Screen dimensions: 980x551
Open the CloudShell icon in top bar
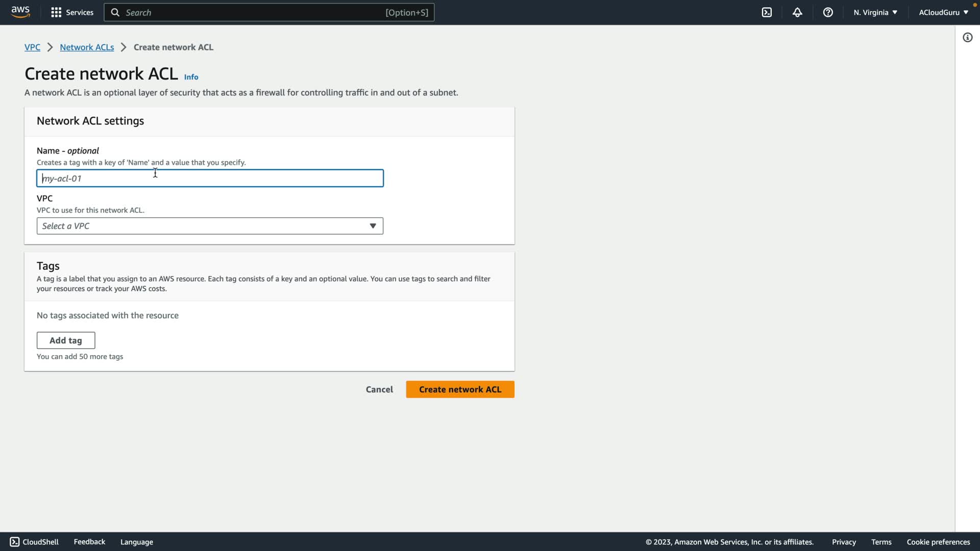click(767, 12)
